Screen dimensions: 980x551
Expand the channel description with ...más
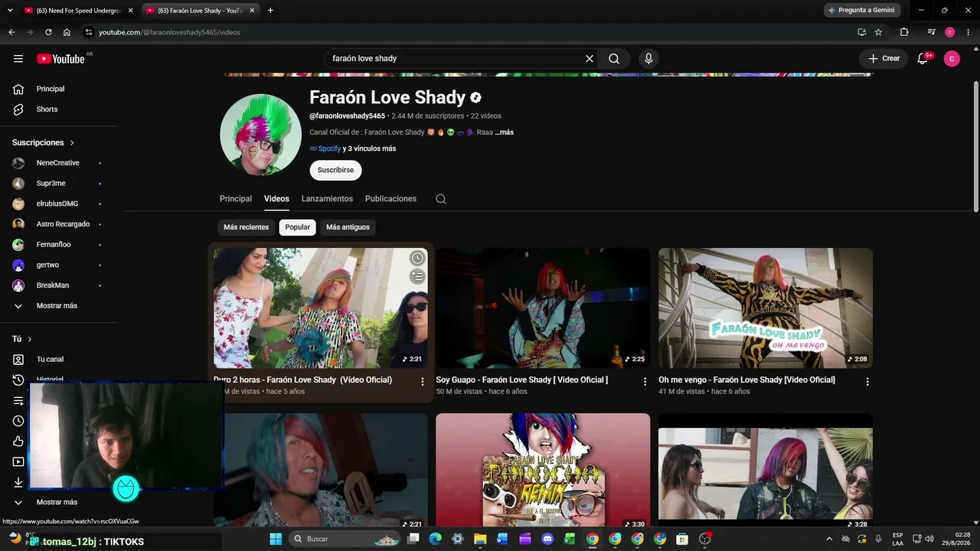click(x=505, y=132)
